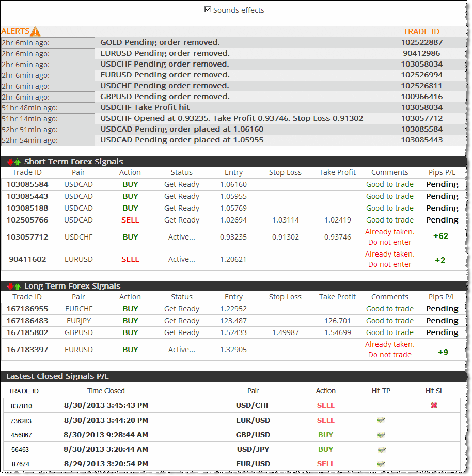Click the ALERTS warning triangle icon
472x476 pixels.
point(35,31)
